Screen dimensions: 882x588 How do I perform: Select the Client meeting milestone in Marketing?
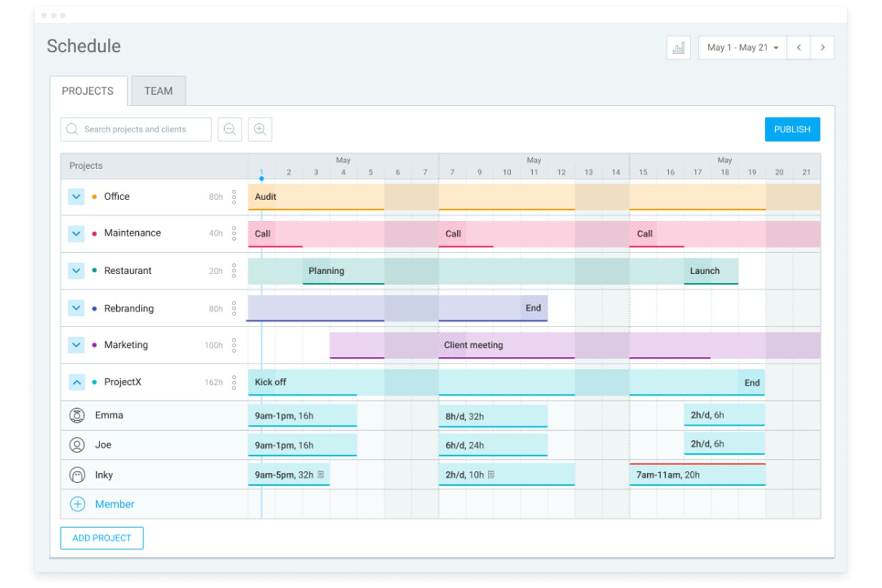[x=473, y=345]
